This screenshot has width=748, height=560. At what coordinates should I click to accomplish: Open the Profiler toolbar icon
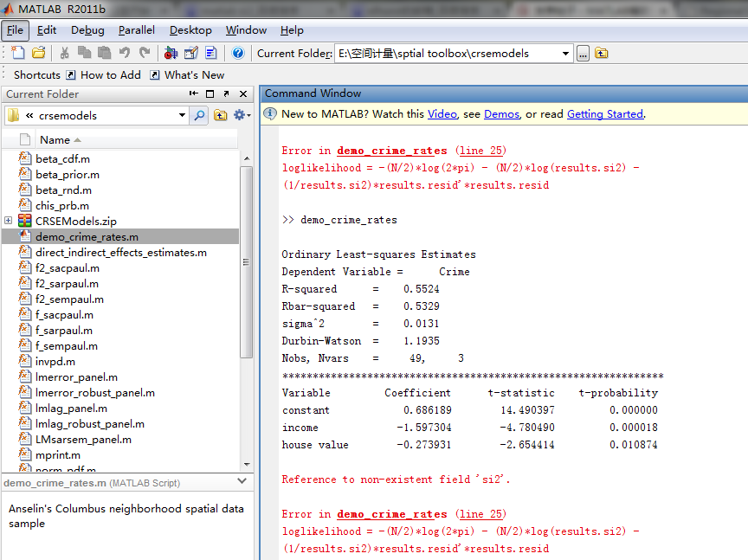[210, 53]
